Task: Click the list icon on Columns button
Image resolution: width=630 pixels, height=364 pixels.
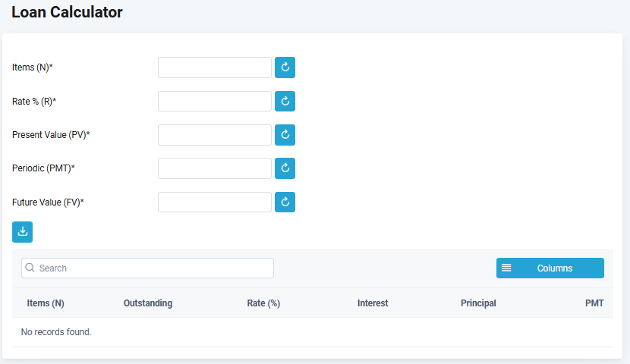Action: pyautogui.click(x=506, y=268)
